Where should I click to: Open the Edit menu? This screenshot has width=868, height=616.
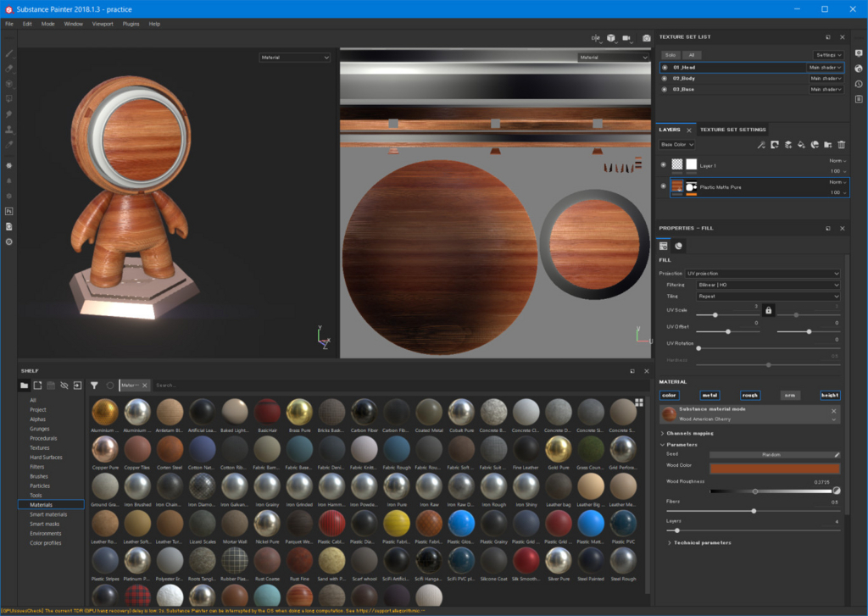click(x=27, y=24)
